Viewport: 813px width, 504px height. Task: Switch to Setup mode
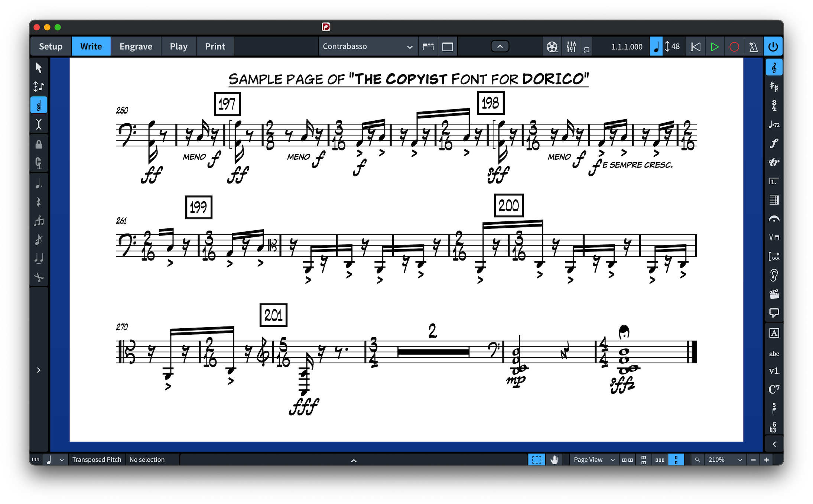point(51,46)
